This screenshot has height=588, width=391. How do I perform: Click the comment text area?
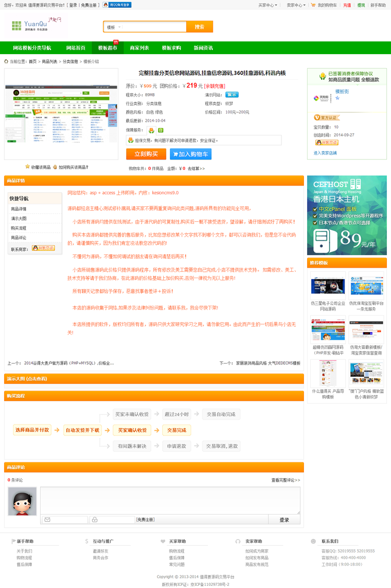(x=170, y=501)
